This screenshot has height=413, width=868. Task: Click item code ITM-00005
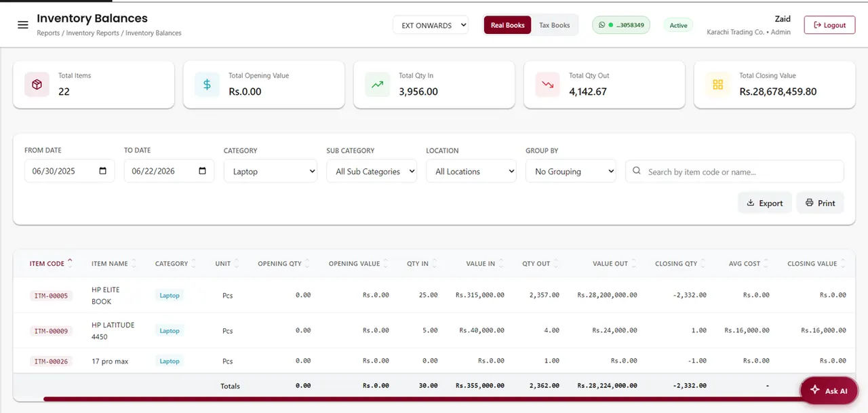click(51, 296)
